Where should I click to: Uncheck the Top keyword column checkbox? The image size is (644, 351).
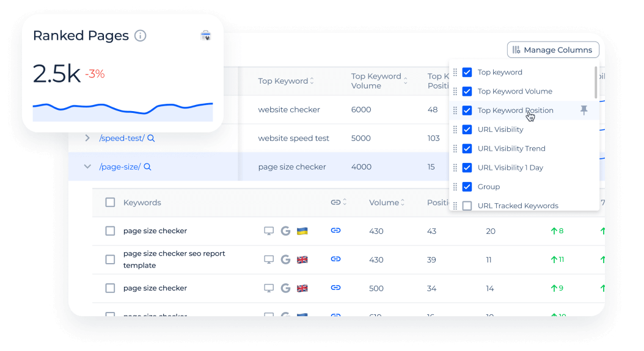click(x=467, y=72)
